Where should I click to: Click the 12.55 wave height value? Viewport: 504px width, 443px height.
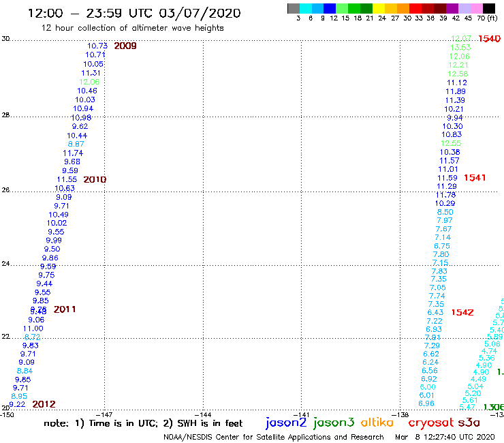pyautogui.click(x=451, y=144)
